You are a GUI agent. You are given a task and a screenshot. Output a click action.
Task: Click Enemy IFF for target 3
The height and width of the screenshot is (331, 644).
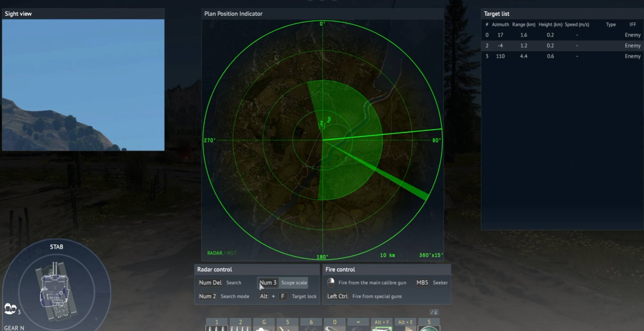[633, 56]
